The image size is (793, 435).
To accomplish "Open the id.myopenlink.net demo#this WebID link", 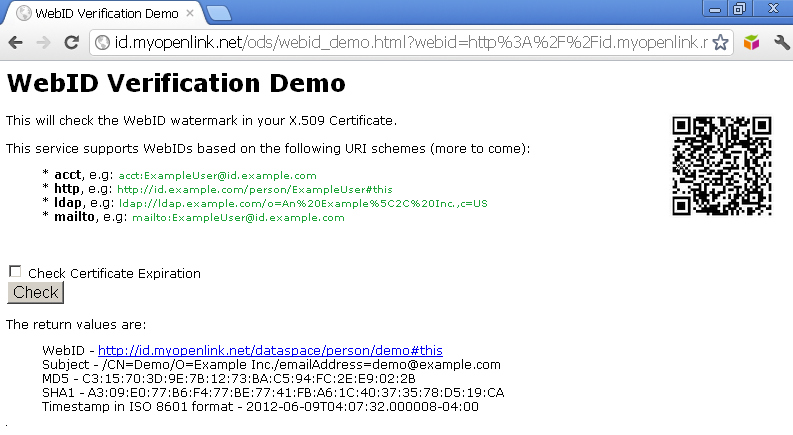I will pyautogui.click(x=270, y=351).
